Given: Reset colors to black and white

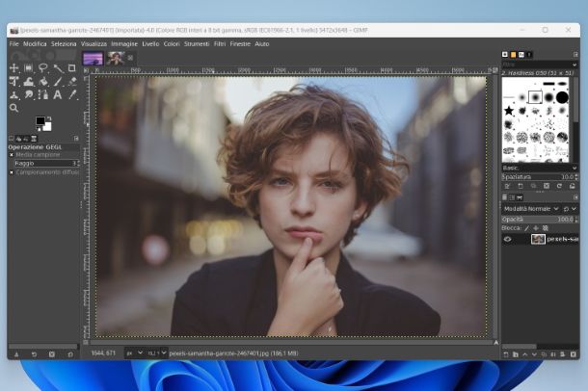Looking at the screenshot, I should 38,129.
